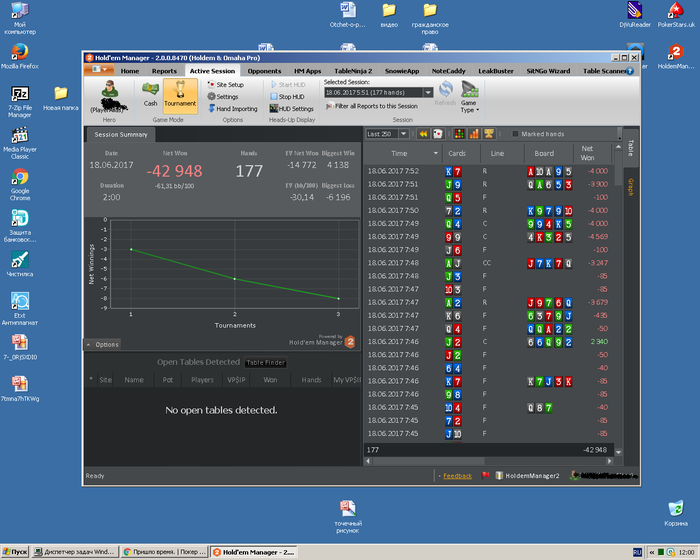
Task: Expand the Selected Session dropdown
Action: (x=428, y=92)
